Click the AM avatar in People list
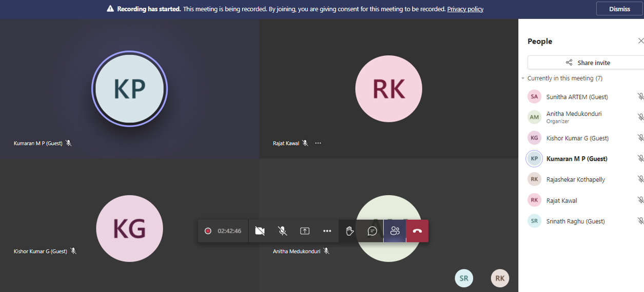 (x=534, y=117)
